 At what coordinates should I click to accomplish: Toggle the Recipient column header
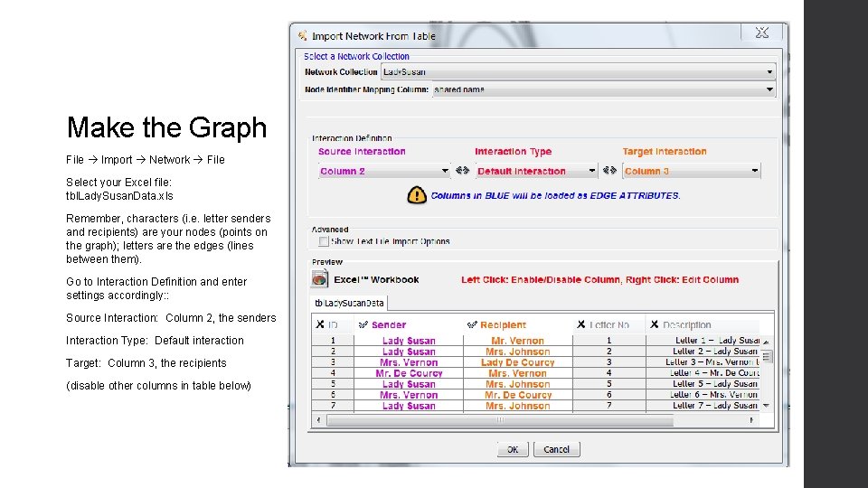tap(517, 324)
